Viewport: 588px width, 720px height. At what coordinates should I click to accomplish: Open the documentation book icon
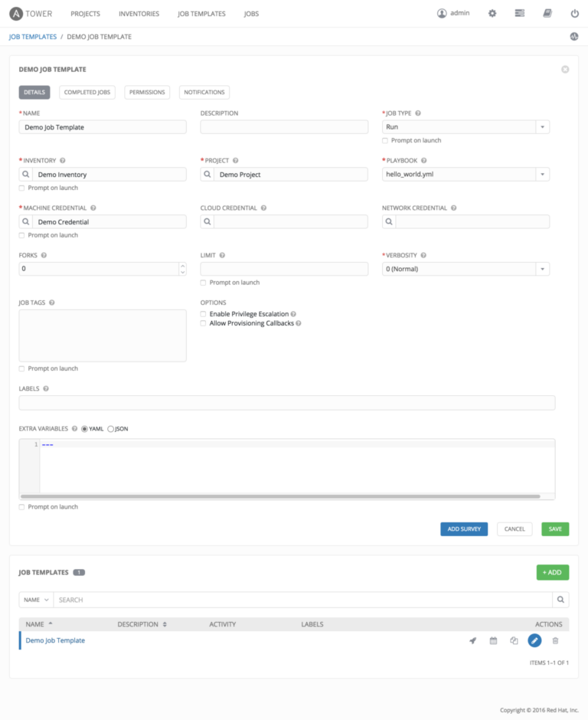(547, 13)
